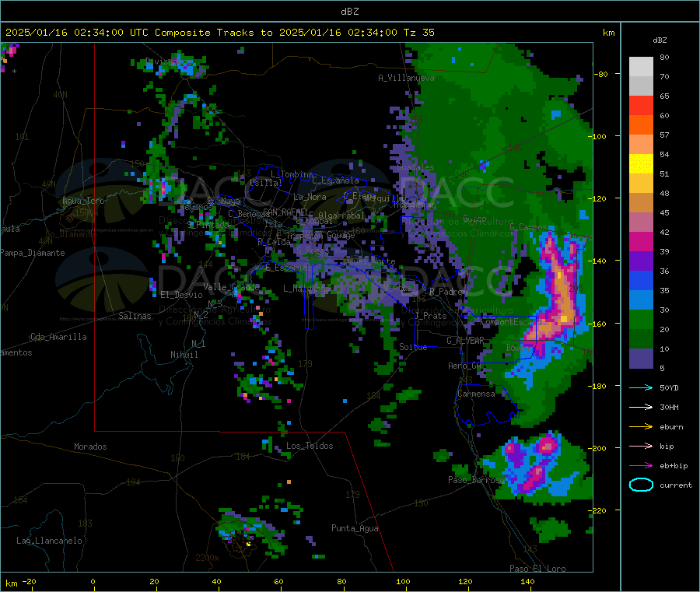Click the L_Malvinas map label
This screenshot has height=592, width=700.
point(306,289)
